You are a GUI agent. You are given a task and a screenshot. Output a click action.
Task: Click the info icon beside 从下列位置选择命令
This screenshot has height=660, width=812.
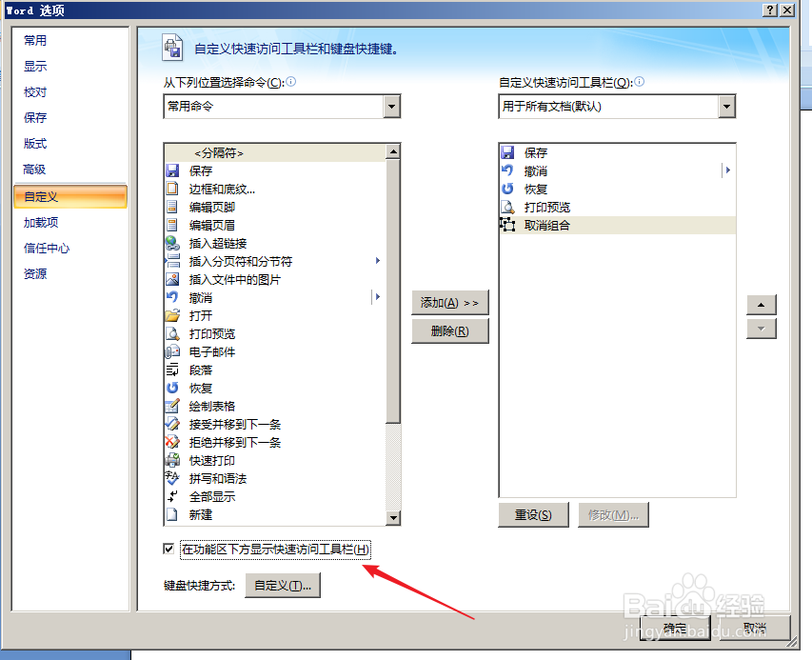[x=291, y=81]
